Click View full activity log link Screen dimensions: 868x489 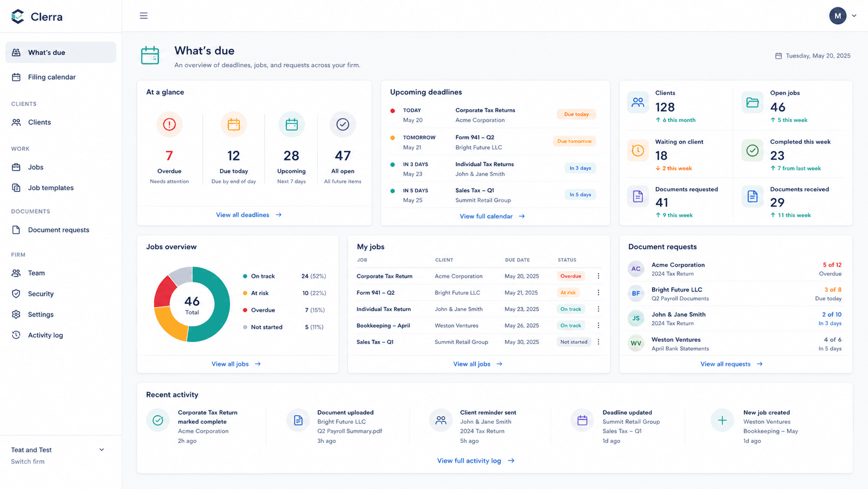pyautogui.click(x=476, y=460)
